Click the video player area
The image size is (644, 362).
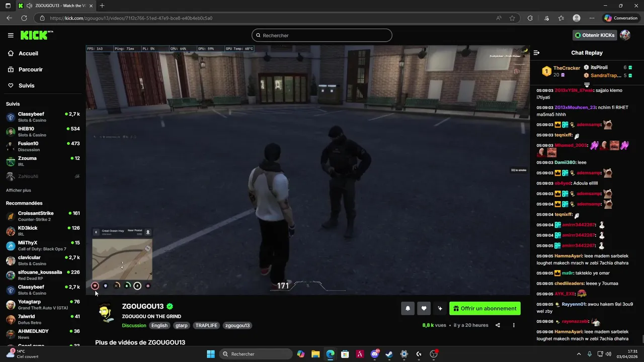point(307,170)
